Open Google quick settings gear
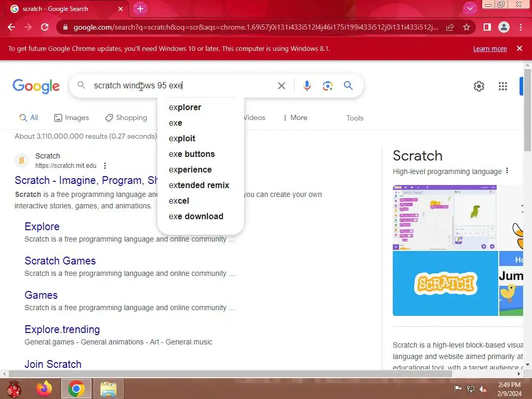532x399 pixels. 478,86
